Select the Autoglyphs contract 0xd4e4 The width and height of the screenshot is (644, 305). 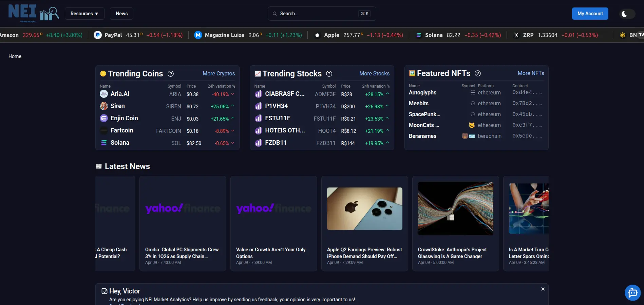[x=527, y=92]
